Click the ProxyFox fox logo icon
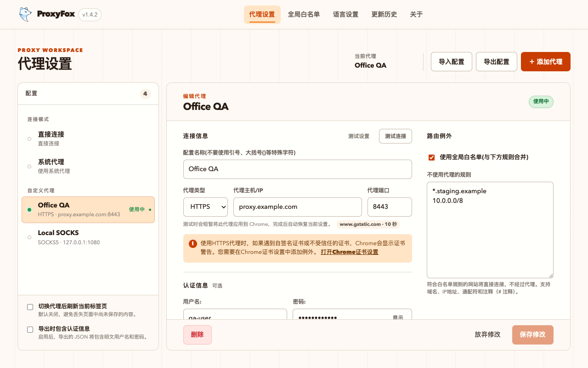 point(25,15)
